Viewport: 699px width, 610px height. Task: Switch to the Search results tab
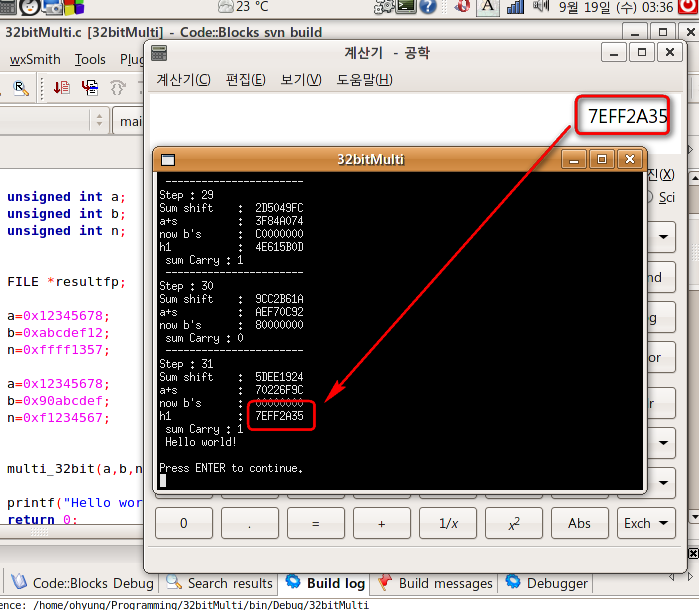(219, 583)
